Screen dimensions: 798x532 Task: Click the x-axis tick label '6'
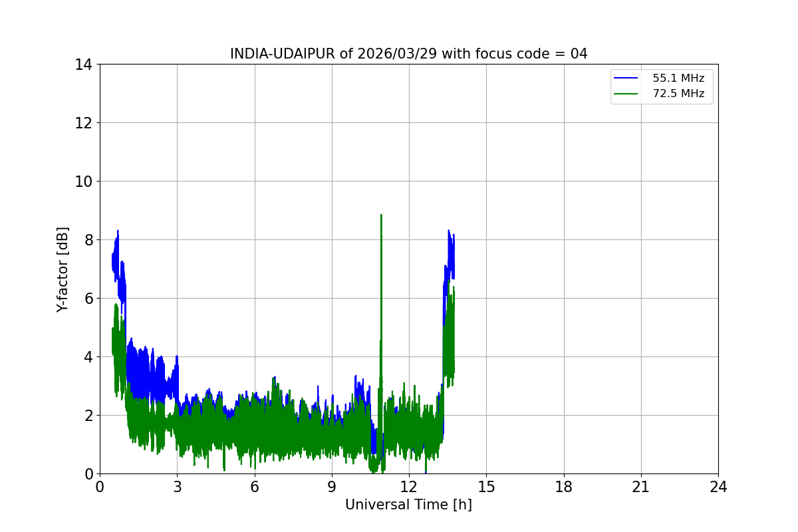click(x=254, y=487)
